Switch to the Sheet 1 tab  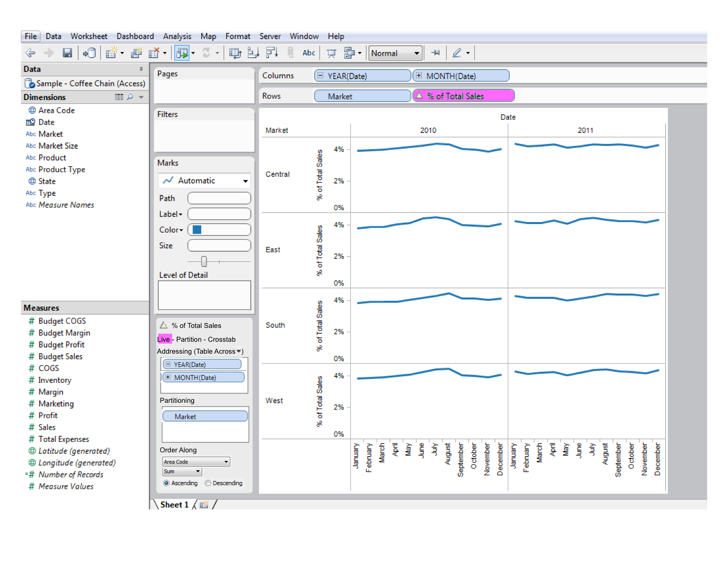coord(174,504)
